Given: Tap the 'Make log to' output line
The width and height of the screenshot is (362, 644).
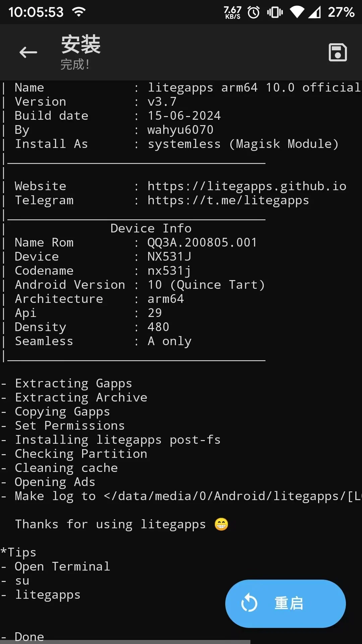Looking at the screenshot, I should point(181,496).
